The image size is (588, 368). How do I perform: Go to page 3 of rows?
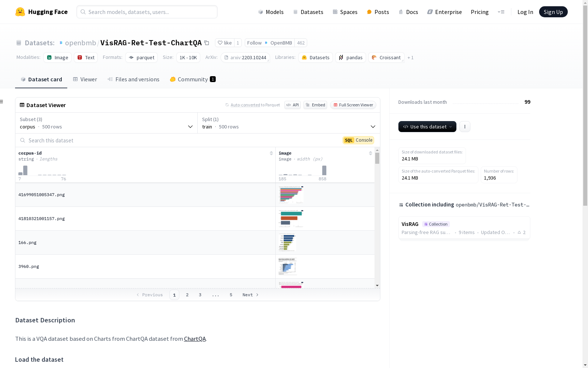[x=200, y=295]
